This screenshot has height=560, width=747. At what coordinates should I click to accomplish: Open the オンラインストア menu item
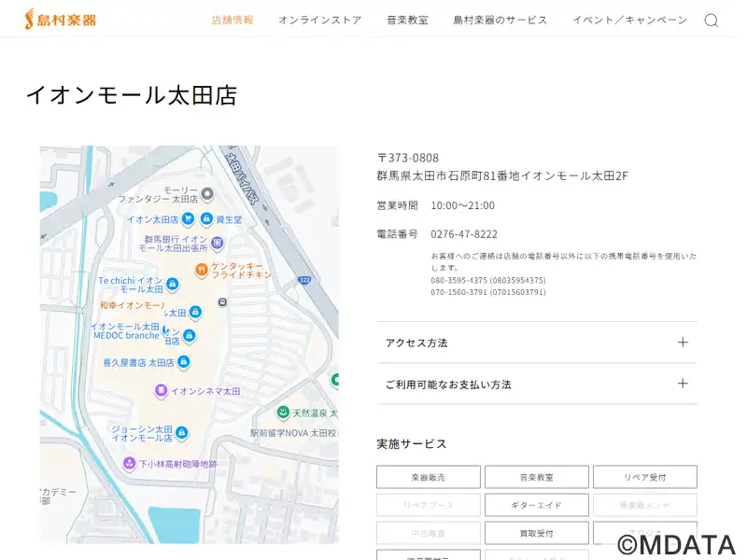click(x=319, y=20)
